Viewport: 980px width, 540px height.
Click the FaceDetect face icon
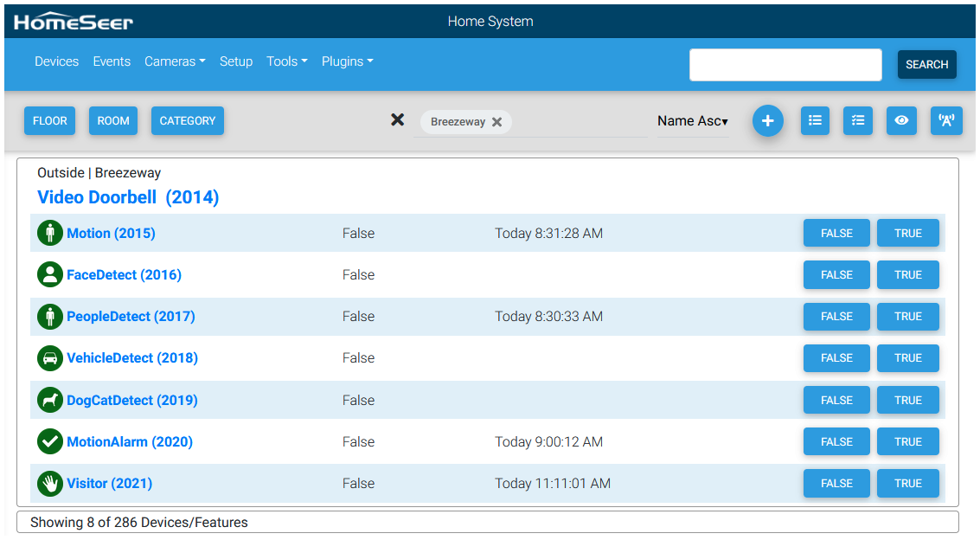pyautogui.click(x=50, y=274)
